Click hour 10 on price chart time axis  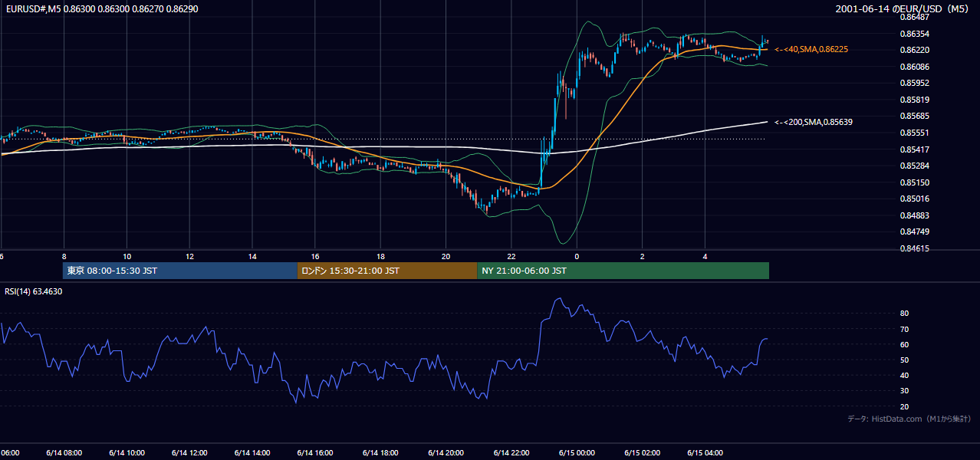(127, 256)
